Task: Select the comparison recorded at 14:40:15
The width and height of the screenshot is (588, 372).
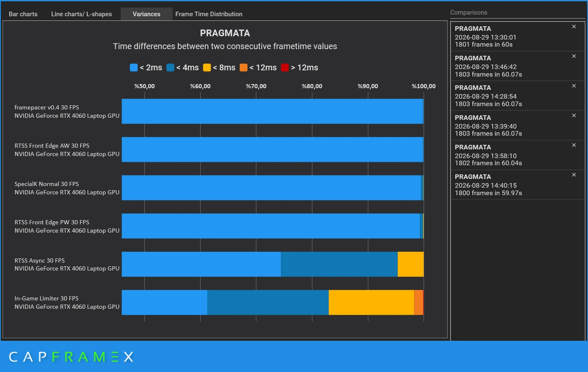Action: coord(518,185)
